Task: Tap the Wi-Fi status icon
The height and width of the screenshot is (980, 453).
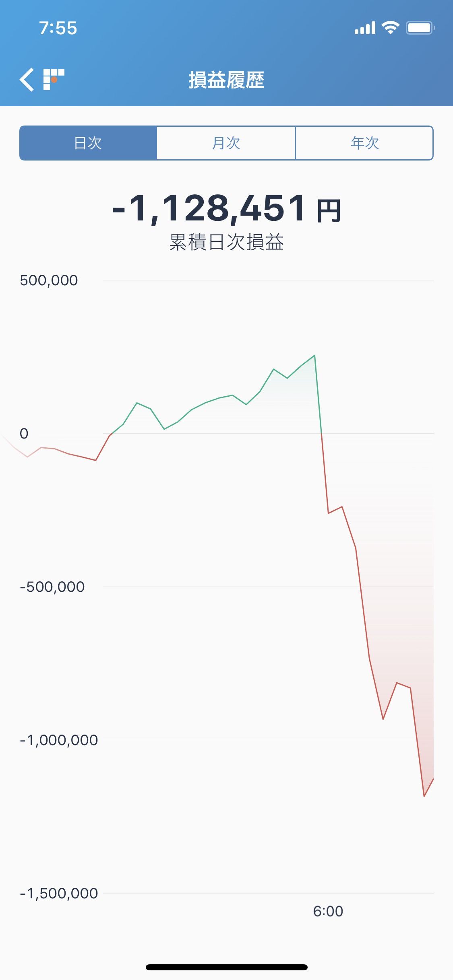Action: pyautogui.click(x=390, y=28)
